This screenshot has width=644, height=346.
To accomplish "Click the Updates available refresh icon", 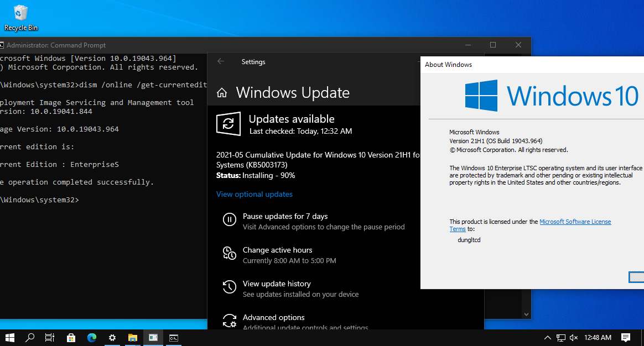I will click(x=228, y=124).
